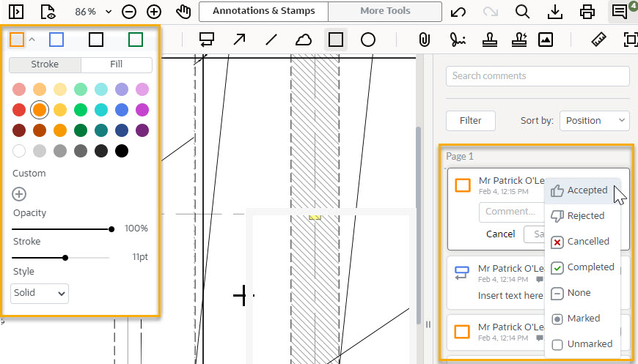638x364 pixels.
Task: Pick the selected orange color swatch
Action: pos(40,110)
